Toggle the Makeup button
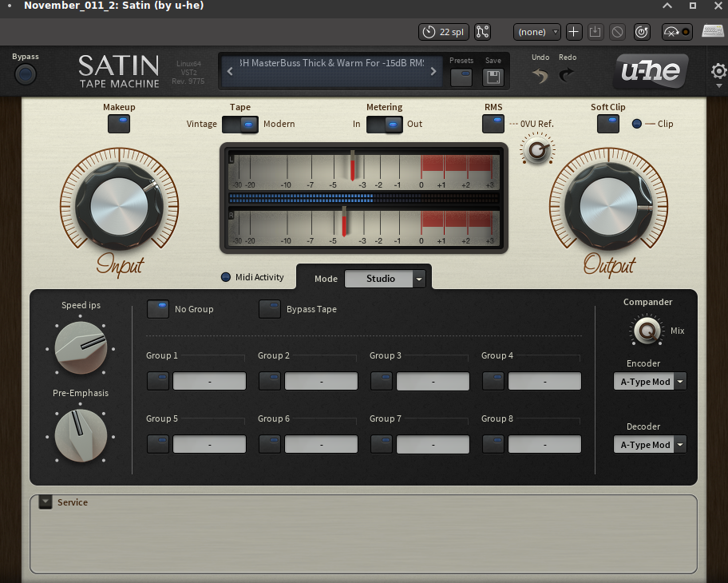 119,124
